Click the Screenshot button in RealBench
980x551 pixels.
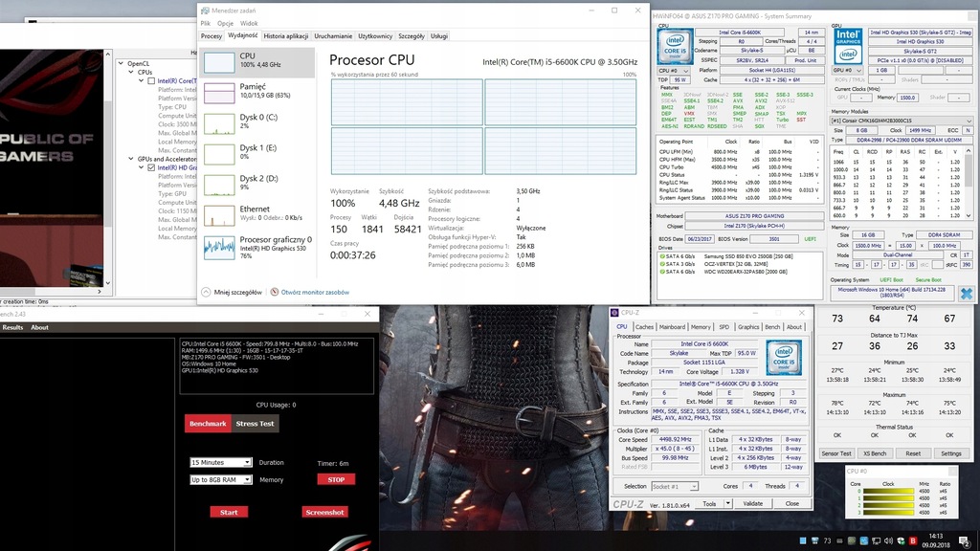click(324, 513)
